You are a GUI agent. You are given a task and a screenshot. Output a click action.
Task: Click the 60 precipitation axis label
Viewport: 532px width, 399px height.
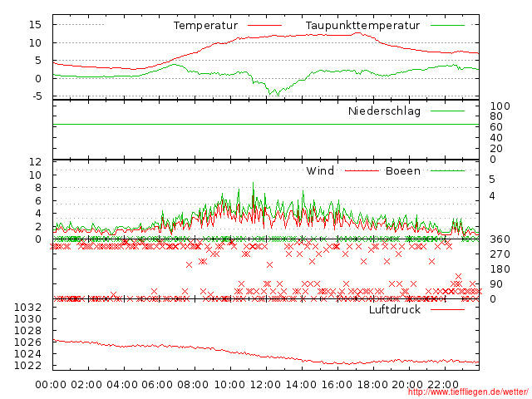pos(496,127)
